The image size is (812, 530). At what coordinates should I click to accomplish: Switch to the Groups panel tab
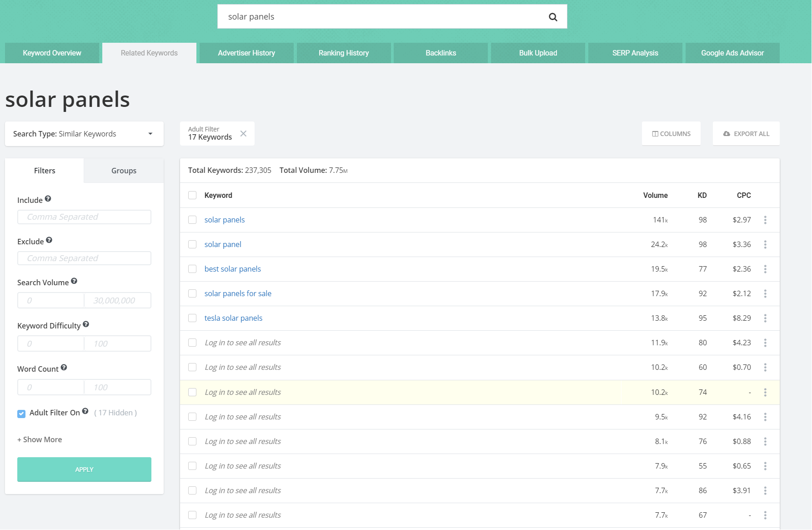click(124, 171)
